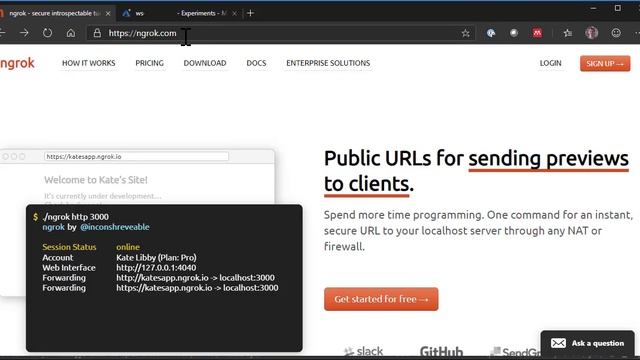Close the ngrok browser tab
The height and width of the screenshot is (360, 640).
[x=108, y=13]
